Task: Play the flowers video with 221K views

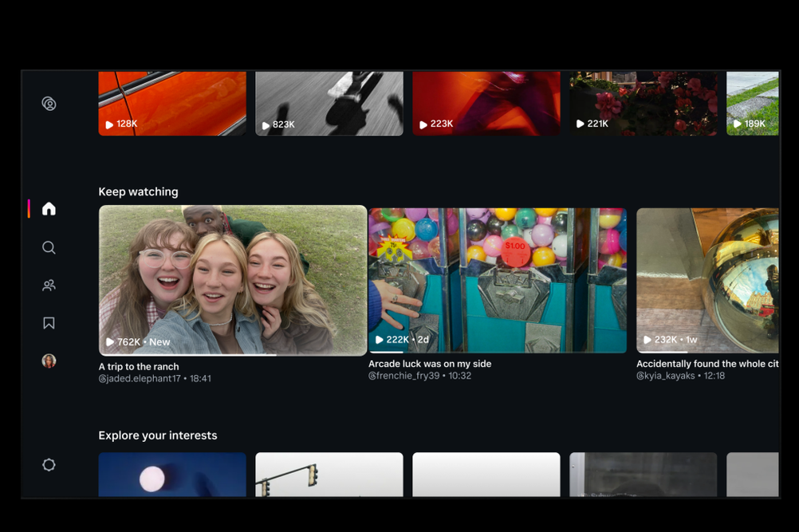Action: pyautogui.click(x=643, y=104)
